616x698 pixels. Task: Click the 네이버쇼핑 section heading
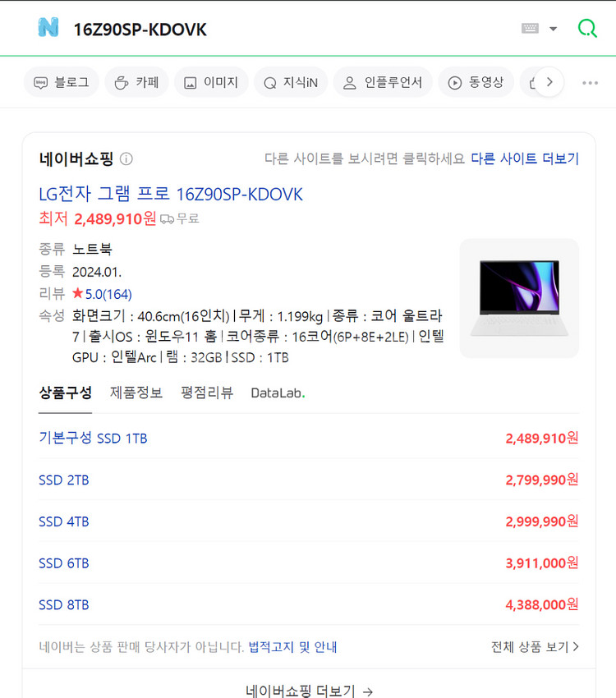[76, 159]
